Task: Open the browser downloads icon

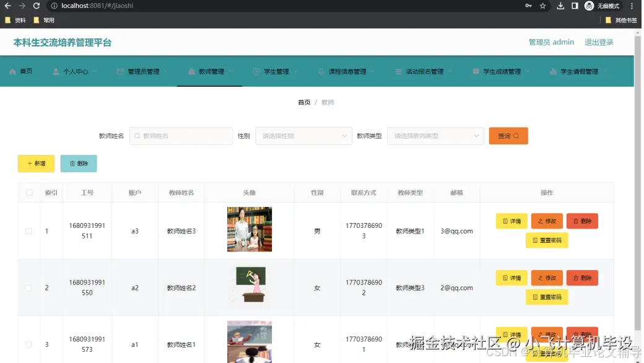Action: click(x=560, y=6)
